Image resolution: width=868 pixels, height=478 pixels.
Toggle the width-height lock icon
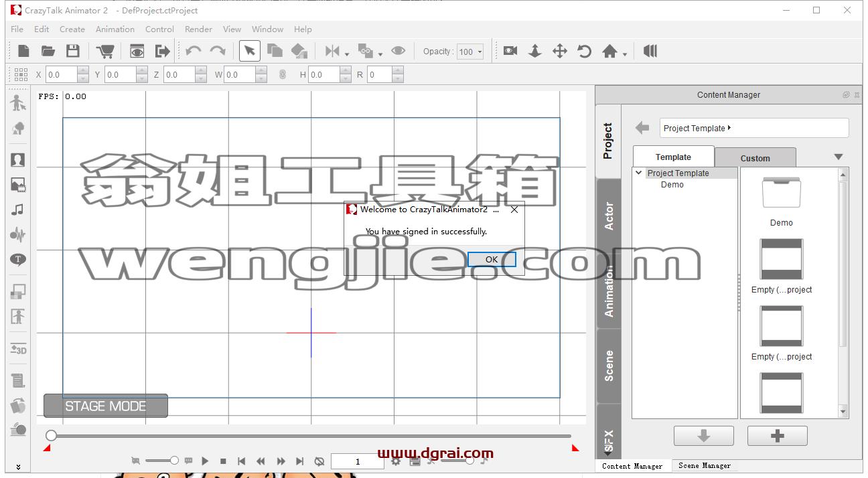(283, 75)
